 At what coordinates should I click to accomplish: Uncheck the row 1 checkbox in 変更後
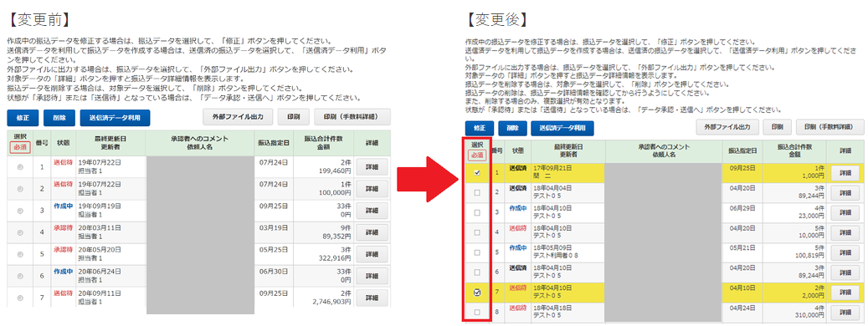click(x=477, y=173)
